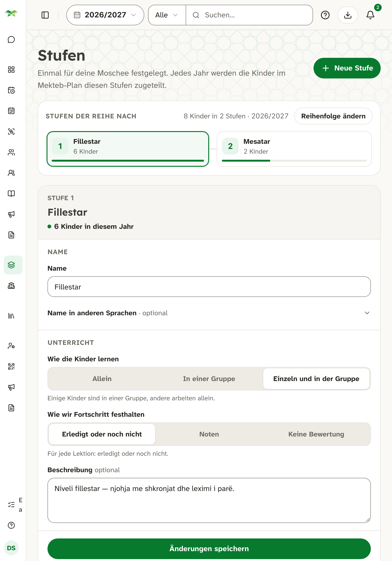Image resolution: width=392 pixels, height=561 pixels.
Task: Open the user settings icon with gear
Action: [11, 346]
